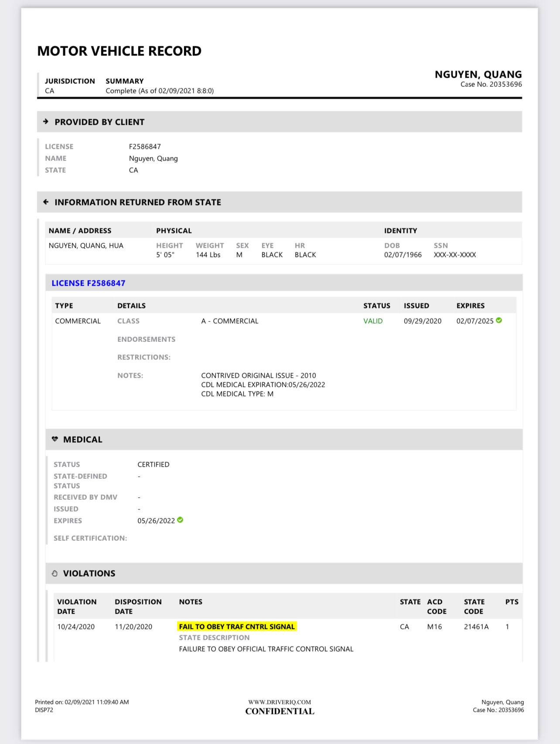Click the hand icon next to Violations
The image size is (560, 744).
[55, 573]
